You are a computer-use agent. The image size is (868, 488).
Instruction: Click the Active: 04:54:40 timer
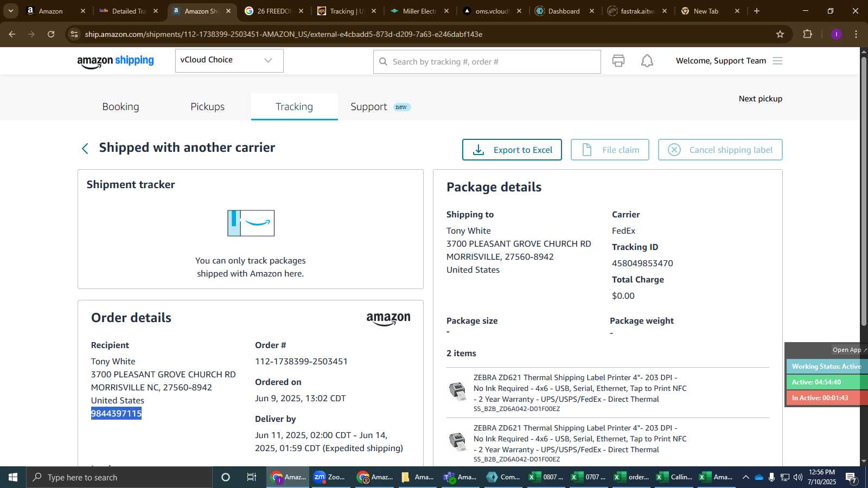[x=826, y=382]
